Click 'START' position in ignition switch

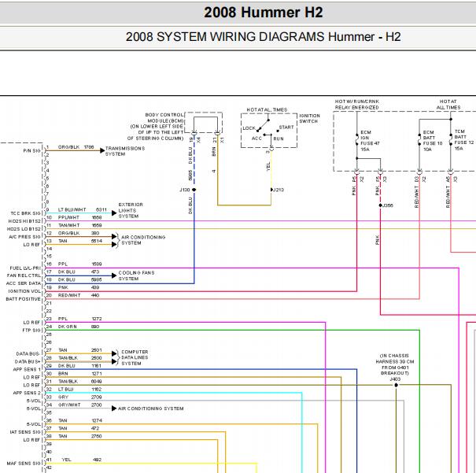pos(286,127)
